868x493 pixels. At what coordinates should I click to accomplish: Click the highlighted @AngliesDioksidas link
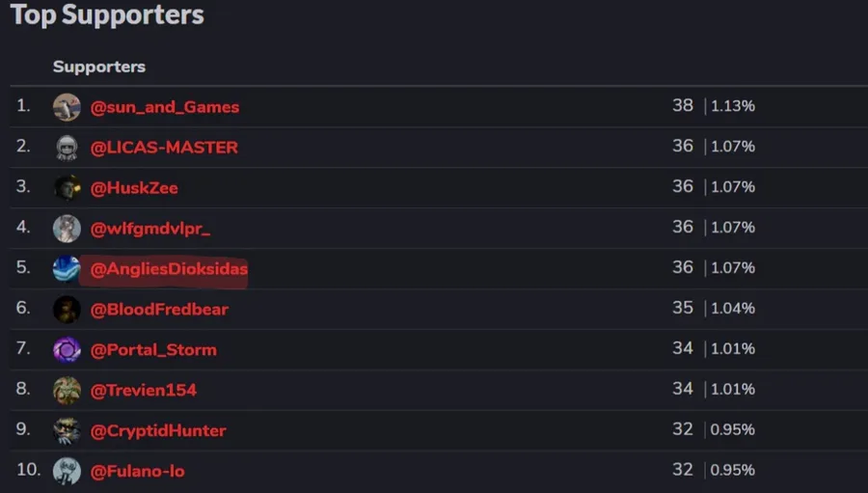coord(169,269)
